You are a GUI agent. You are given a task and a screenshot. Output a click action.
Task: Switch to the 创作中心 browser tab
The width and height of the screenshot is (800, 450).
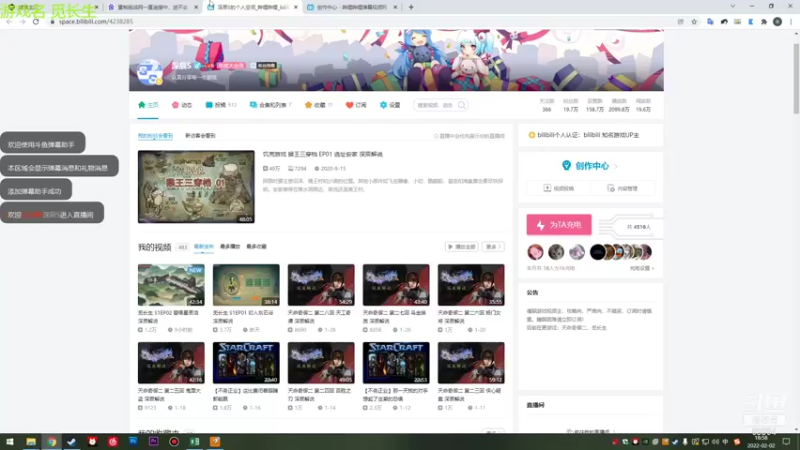[351, 7]
